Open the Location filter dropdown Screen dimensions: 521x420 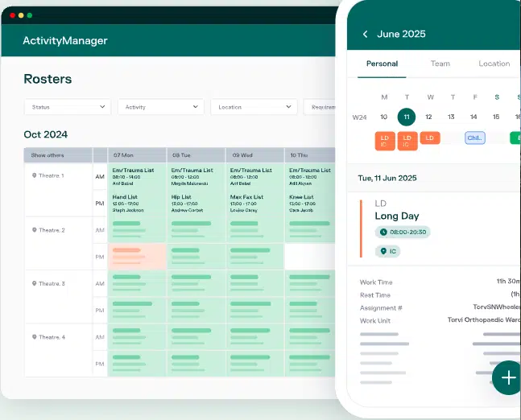pos(254,107)
